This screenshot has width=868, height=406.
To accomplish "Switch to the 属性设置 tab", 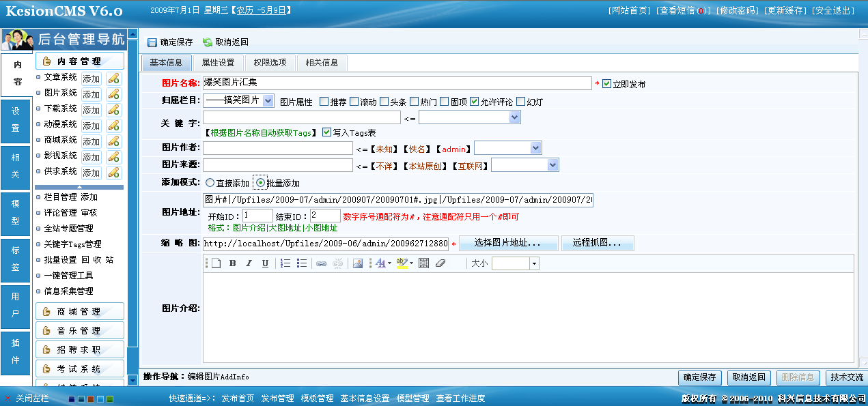I will (218, 63).
